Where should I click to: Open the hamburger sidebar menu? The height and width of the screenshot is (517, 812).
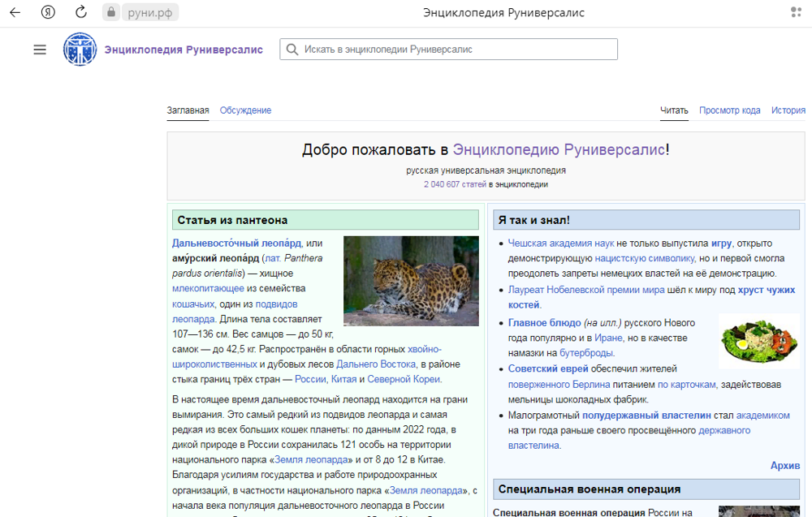click(40, 50)
